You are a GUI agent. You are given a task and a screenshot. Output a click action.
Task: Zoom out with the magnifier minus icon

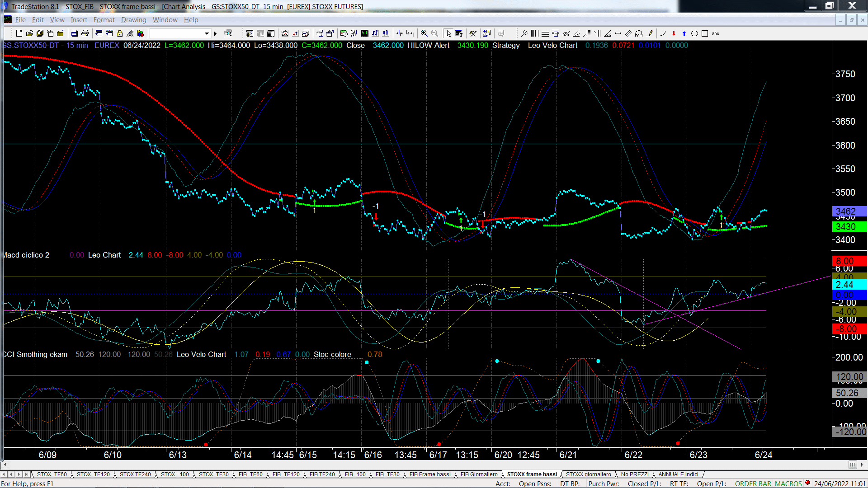pyautogui.click(x=434, y=33)
